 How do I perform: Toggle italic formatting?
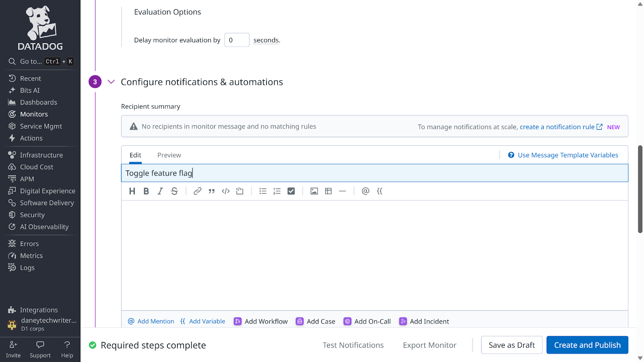pos(160,191)
